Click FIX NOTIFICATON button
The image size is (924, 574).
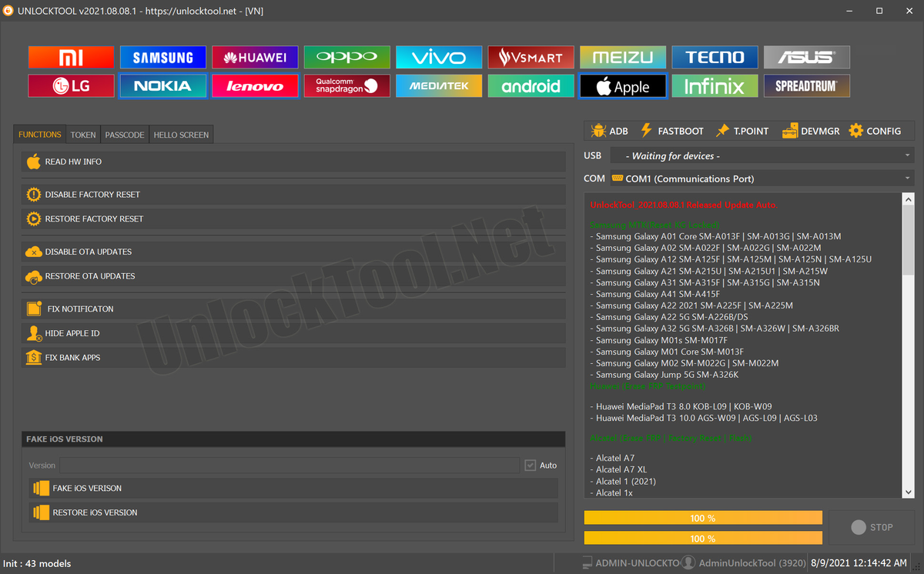coord(293,309)
